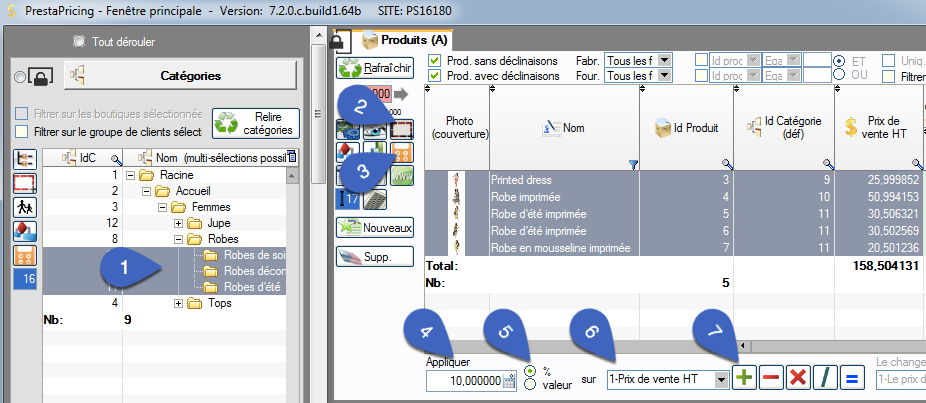Click in the Appliquer value input field

[464, 381]
